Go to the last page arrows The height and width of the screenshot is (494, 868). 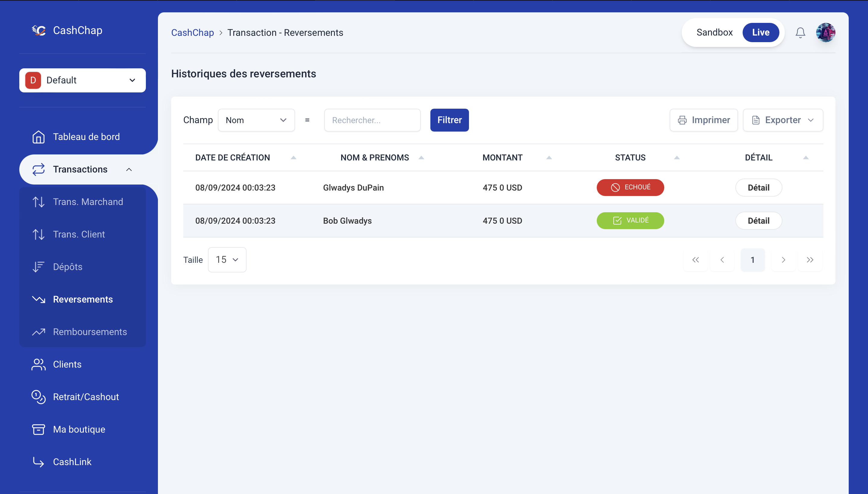click(x=810, y=260)
